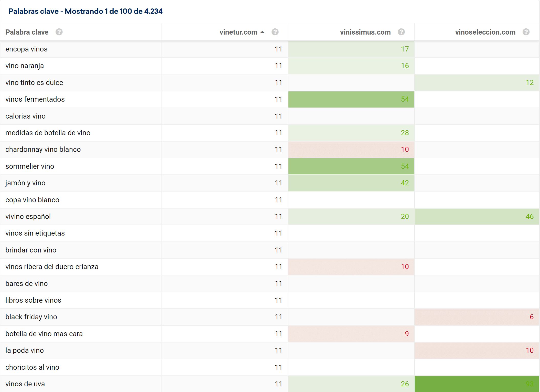540x392 pixels.
Task: Select 'botella de vino mas cara' keyword
Action: (44, 334)
